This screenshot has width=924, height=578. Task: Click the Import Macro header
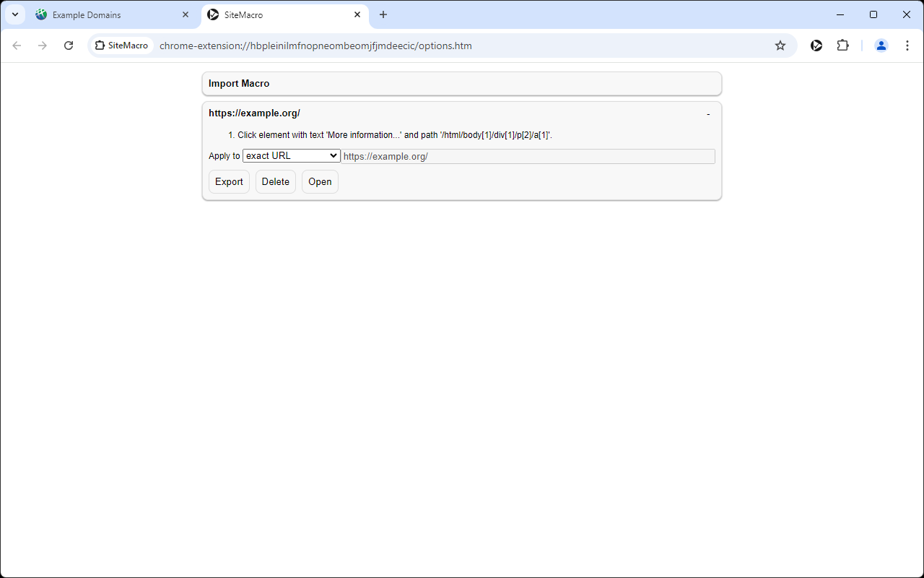[x=239, y=83]
